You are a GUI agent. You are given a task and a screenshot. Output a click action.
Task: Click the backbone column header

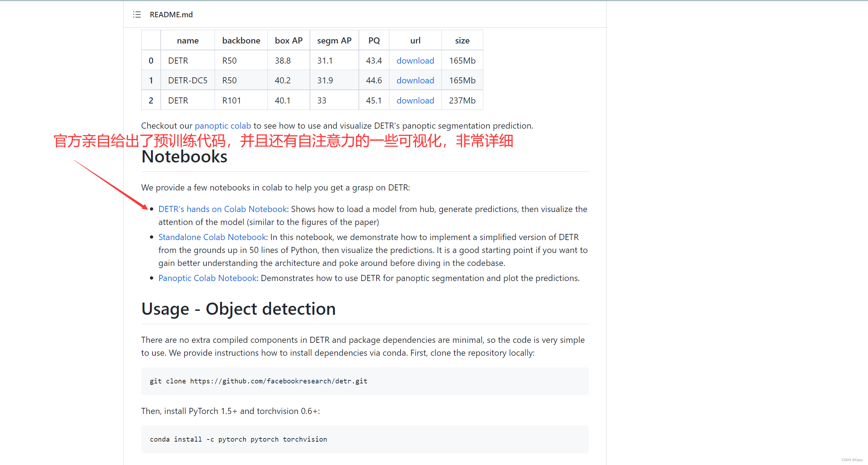[241, 41]
